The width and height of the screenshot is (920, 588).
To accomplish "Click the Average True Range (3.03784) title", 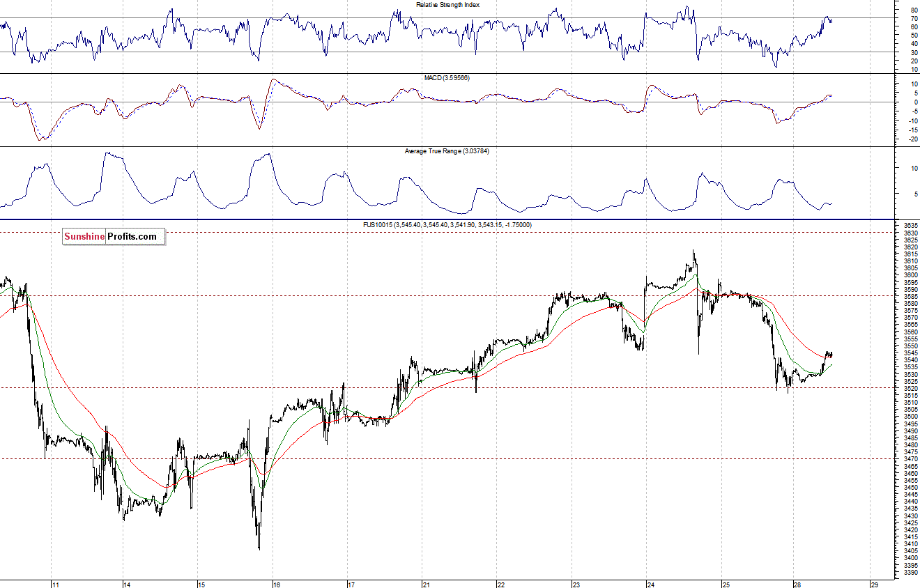I will coord(447,151).
